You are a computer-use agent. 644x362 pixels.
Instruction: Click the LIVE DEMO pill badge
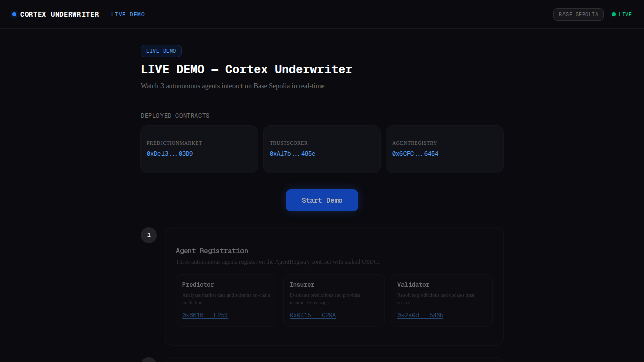click(x=161, y=51)
